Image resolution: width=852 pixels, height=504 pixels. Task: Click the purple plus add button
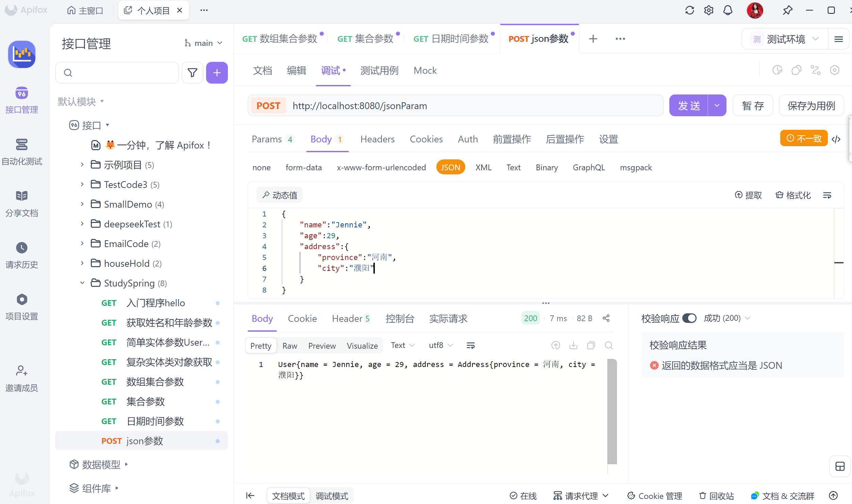pyautogui.click(x=217, y=73)
